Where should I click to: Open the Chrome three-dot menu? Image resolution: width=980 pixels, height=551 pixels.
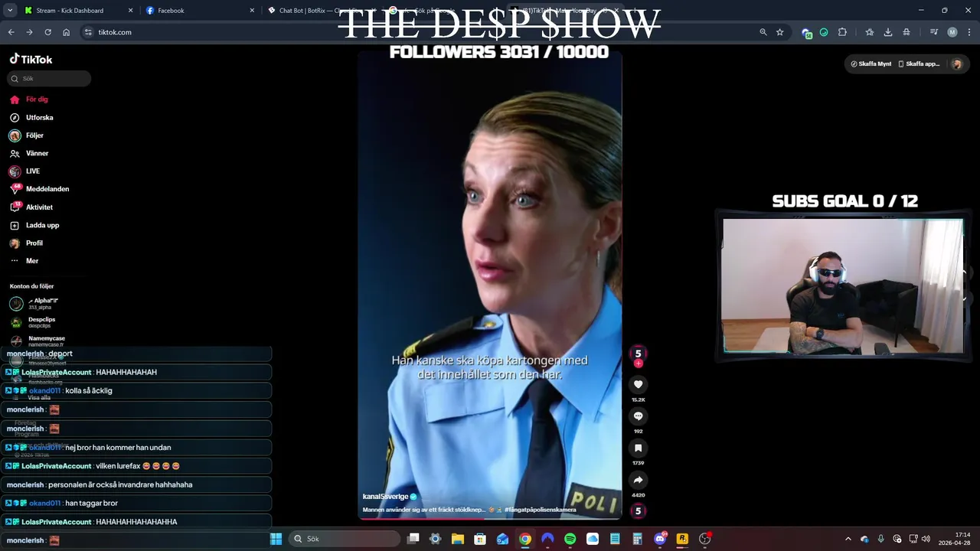969,32
